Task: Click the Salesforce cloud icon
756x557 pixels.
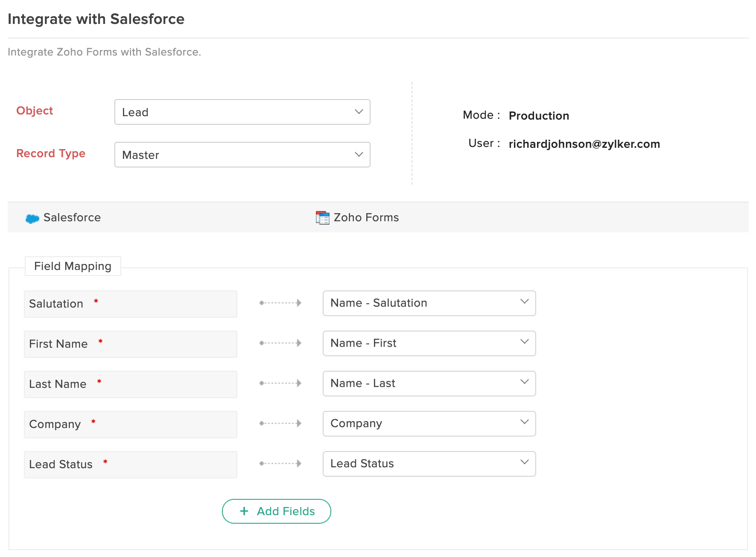Action: [x=32, y=217]
